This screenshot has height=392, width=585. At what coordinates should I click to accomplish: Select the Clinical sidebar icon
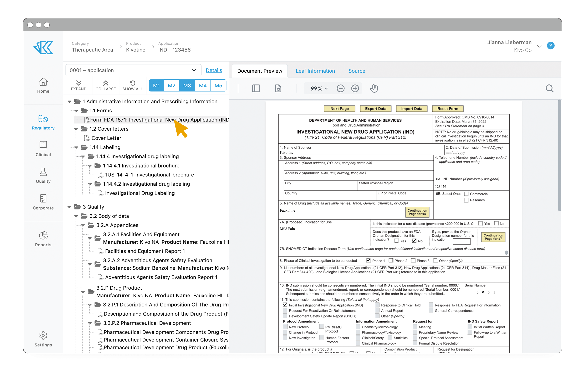pyautogui.click(x=43, y=149)
